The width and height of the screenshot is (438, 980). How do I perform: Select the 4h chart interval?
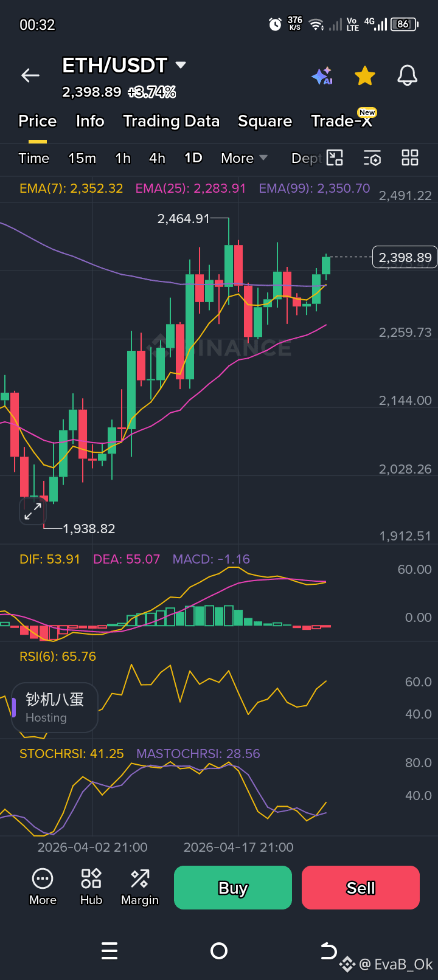157,158
